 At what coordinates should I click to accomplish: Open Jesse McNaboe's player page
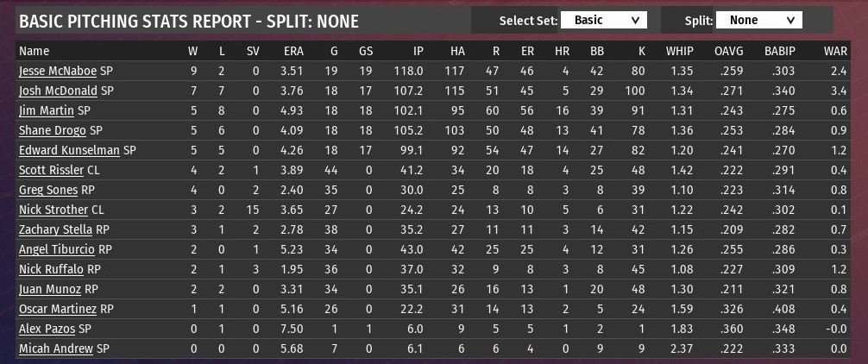[57, 71]
